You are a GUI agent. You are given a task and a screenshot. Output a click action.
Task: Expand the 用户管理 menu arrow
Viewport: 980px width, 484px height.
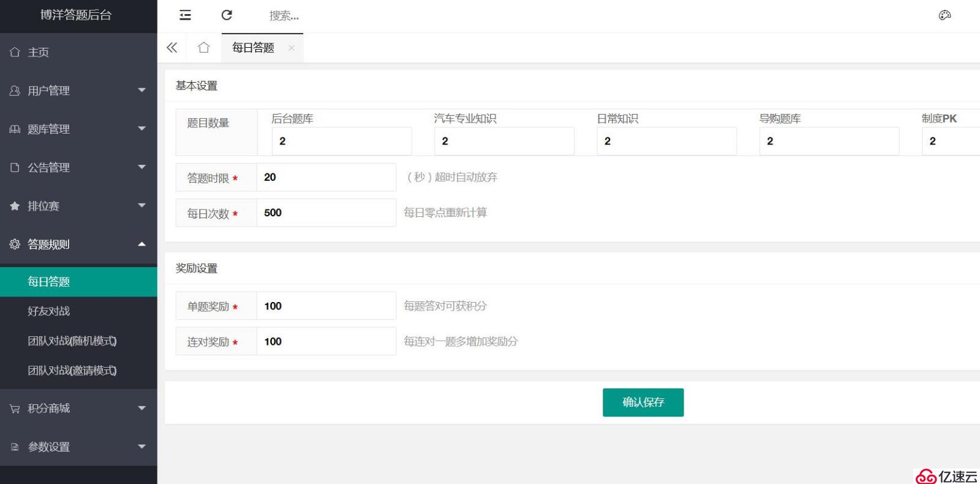[x=142, y=91]
